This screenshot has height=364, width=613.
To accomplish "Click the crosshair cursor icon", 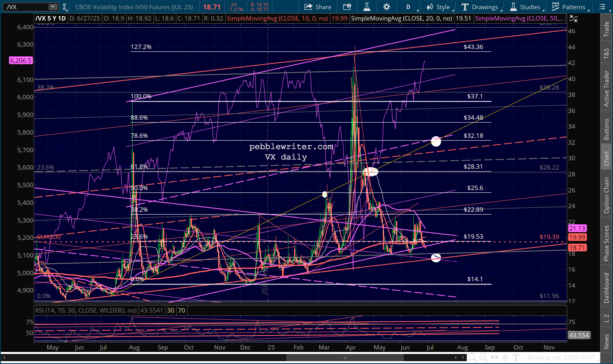I will (505, 357).
